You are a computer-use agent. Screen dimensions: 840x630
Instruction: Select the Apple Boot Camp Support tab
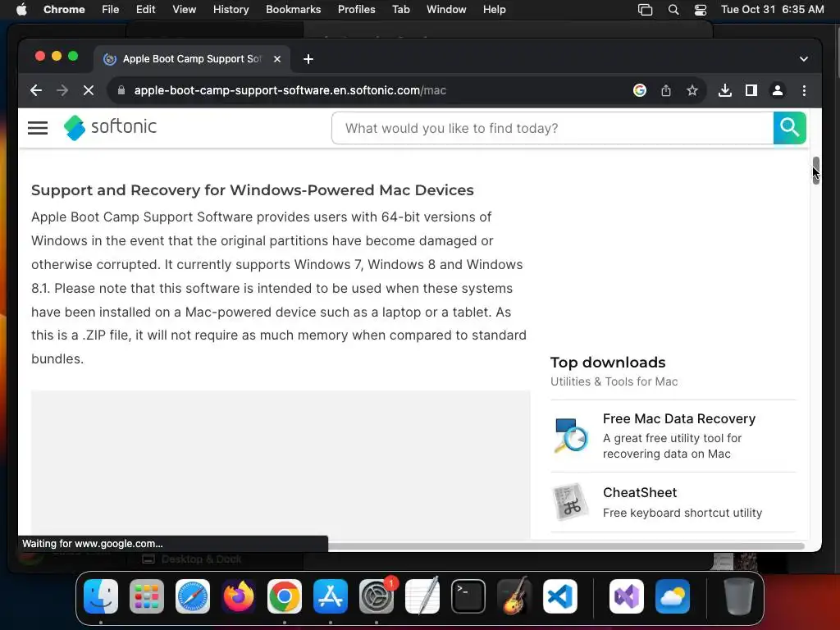point(192,59)
